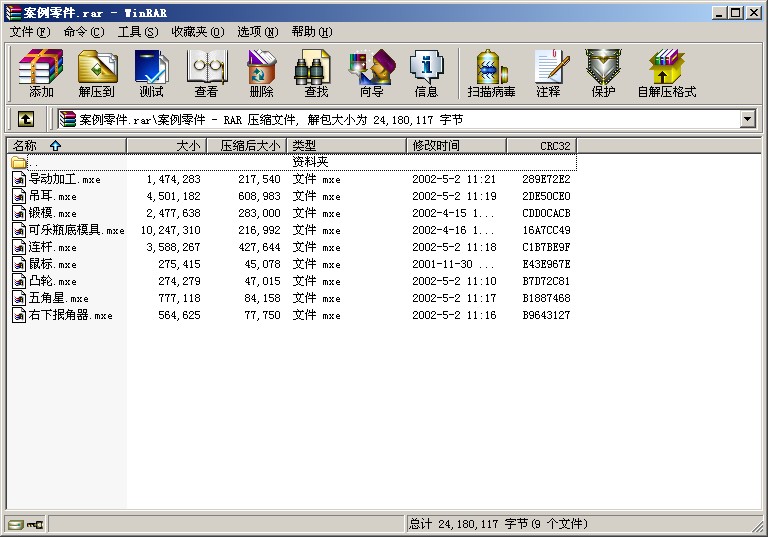Select the file icon of 鼠标.mxe
The image size is (768, 537).
point(19,264)
